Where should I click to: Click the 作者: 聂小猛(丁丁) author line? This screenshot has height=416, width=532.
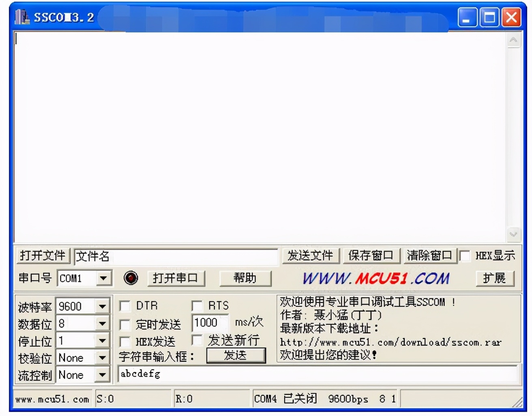pyautogui.click(x=331, y=315)
